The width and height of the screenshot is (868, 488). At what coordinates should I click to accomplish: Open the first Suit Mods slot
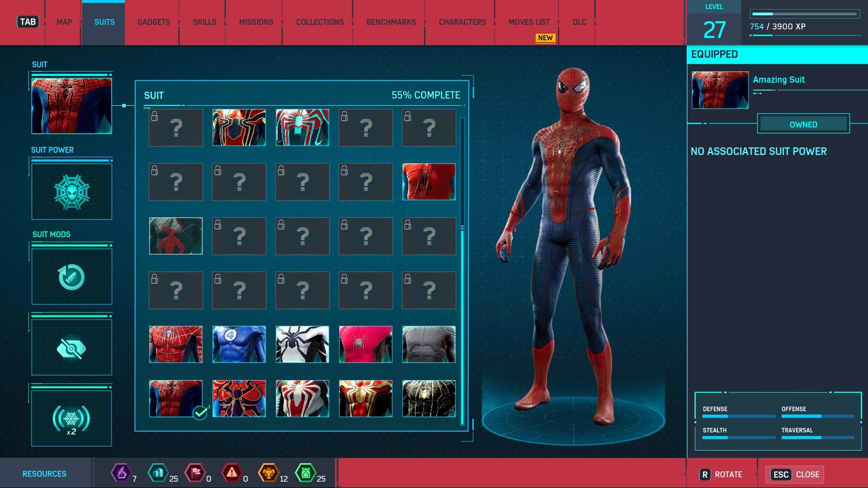71,277
